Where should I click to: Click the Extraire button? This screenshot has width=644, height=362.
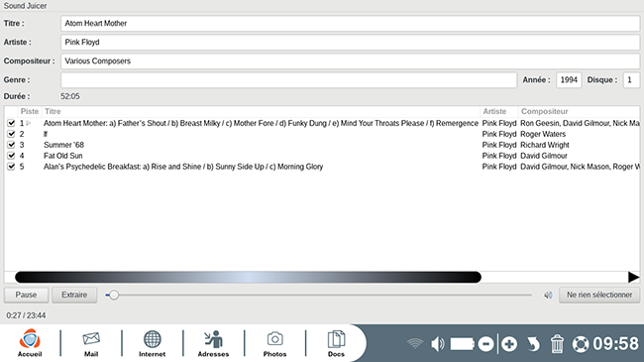(x=74, y=295)
